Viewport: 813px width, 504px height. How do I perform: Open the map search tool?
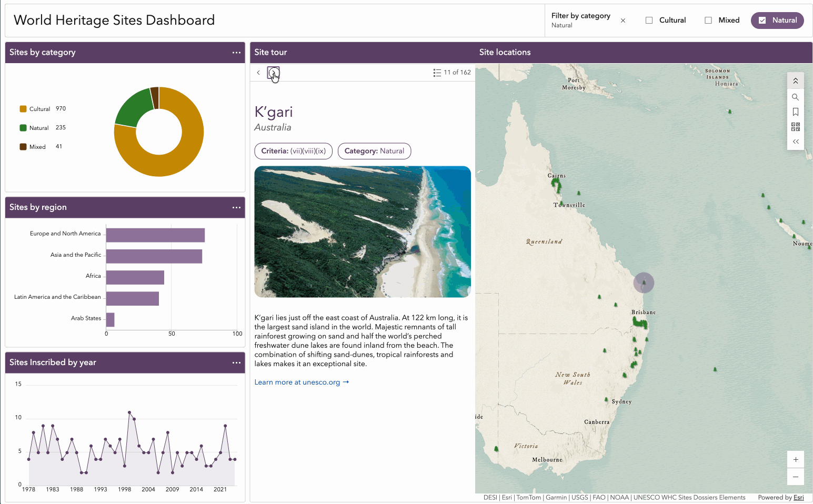tap(795, 97)
